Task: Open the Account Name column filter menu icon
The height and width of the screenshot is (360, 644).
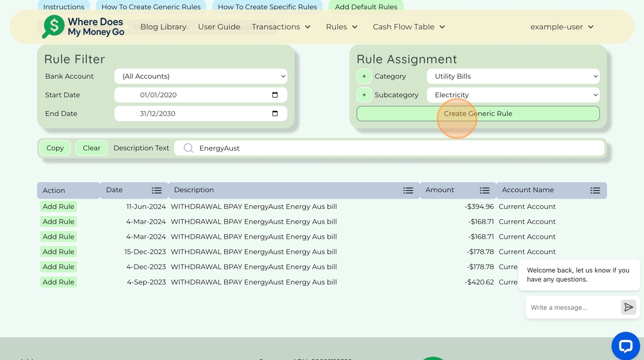Action: pos(595,190)
